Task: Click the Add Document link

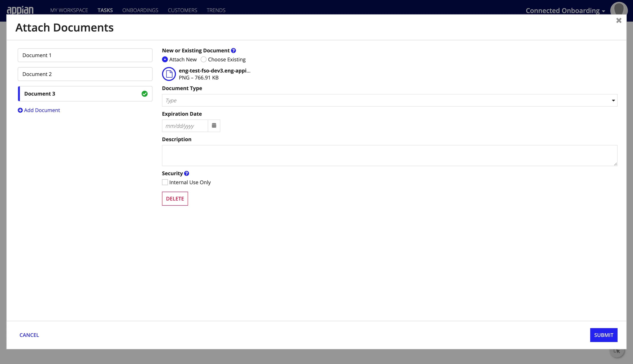Action: coord(42,110)
